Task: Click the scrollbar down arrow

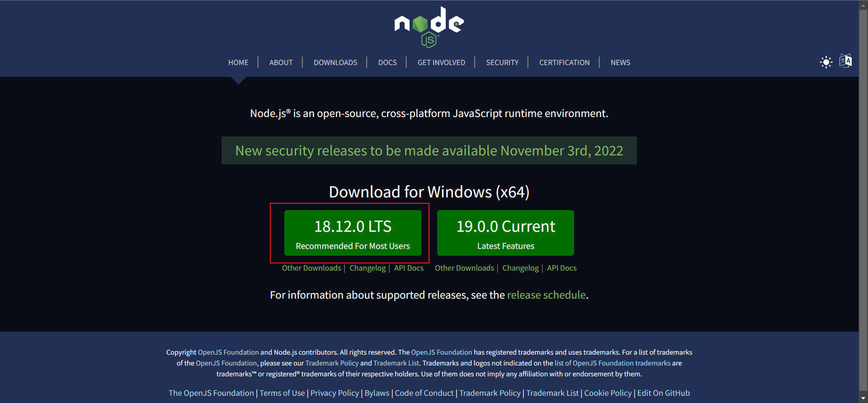Action: pyautogui.click(x=863, y=398)
